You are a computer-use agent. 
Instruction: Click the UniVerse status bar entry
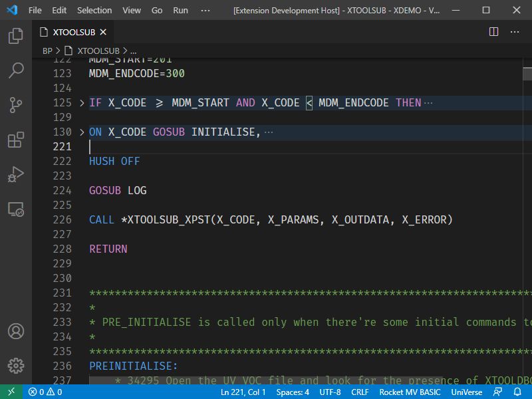(x=467, y=392)
